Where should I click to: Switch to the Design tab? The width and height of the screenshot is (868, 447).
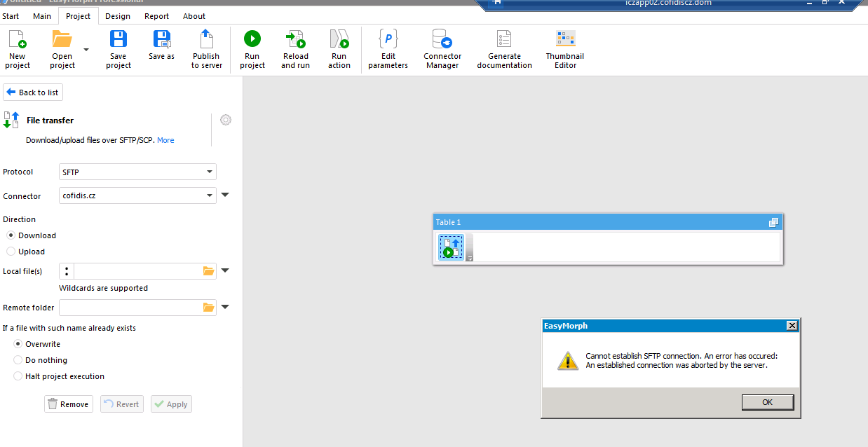tap(118, 16)
